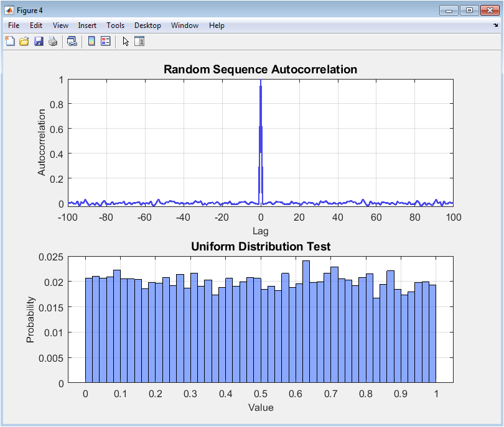Screen dimensions: 504x427
Task: Select the Uniform Distribution Test title
Action: pyautogui.click(x=260, y=247)
